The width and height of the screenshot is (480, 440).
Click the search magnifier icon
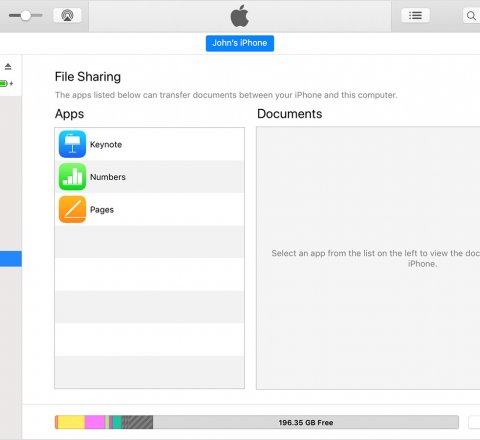[471, 16]
